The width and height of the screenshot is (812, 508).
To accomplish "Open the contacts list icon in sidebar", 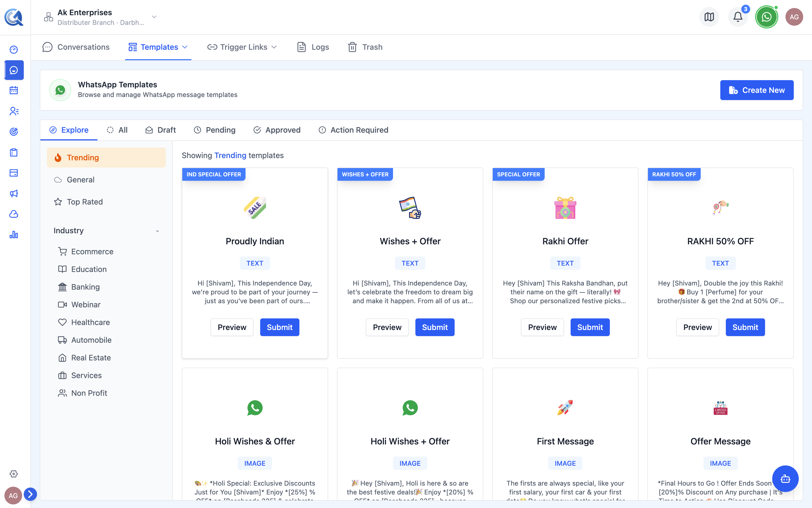I will coord(14,111).
